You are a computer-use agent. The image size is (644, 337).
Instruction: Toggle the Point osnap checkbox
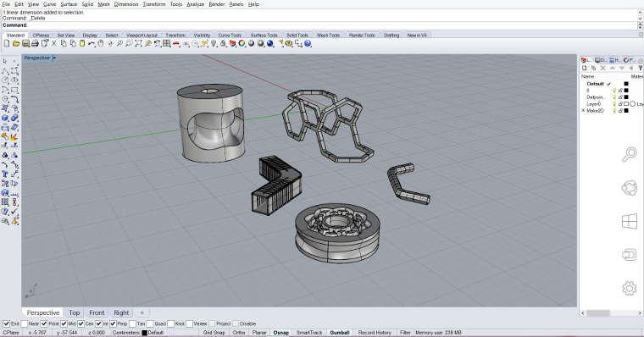(x=44, y=323)
